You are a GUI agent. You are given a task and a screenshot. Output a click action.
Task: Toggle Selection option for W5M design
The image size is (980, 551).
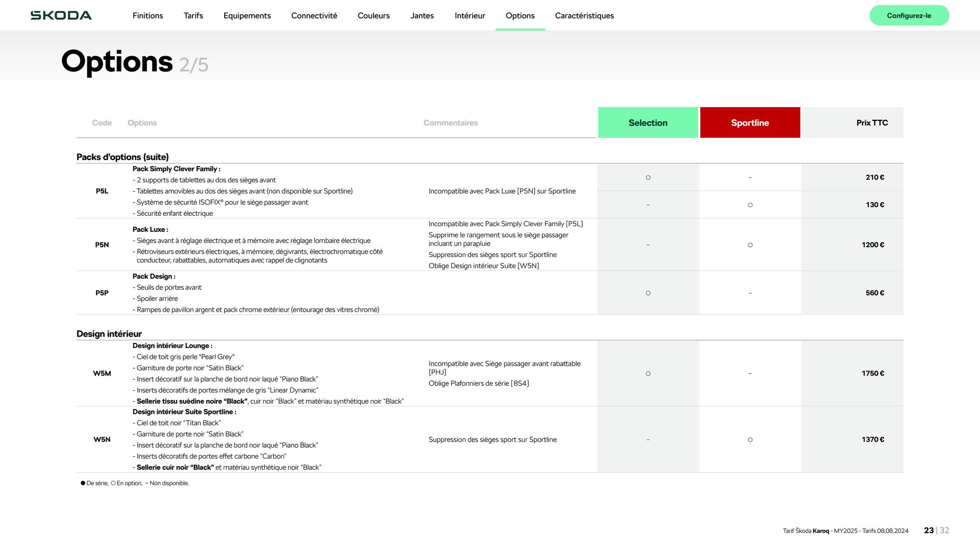pyautogui.click(x=648, y=373)
